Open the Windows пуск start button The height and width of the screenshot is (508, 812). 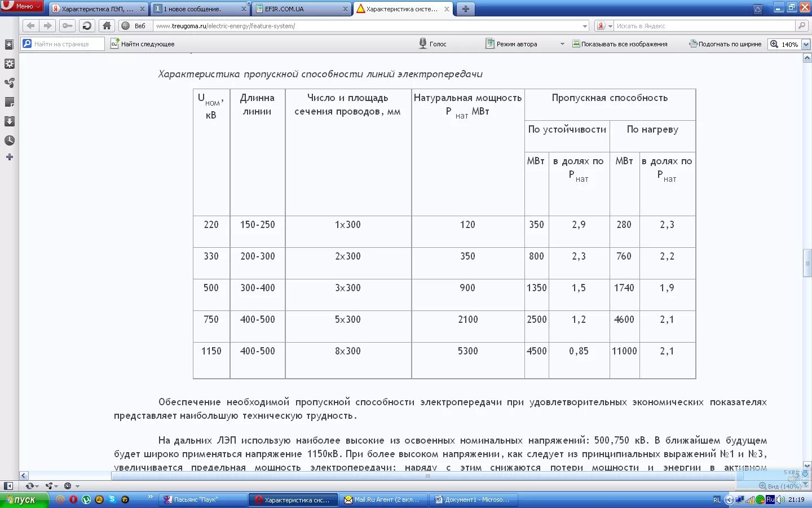coord(24,500)
